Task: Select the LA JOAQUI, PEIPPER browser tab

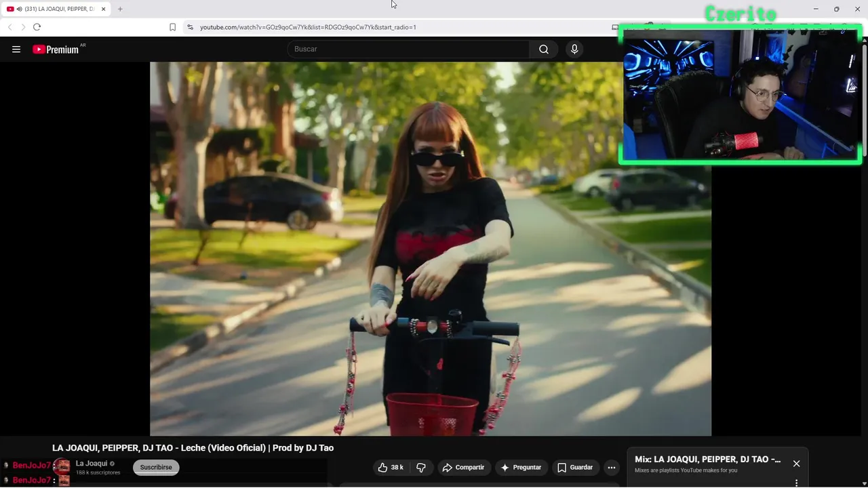Action: [56, 9]
